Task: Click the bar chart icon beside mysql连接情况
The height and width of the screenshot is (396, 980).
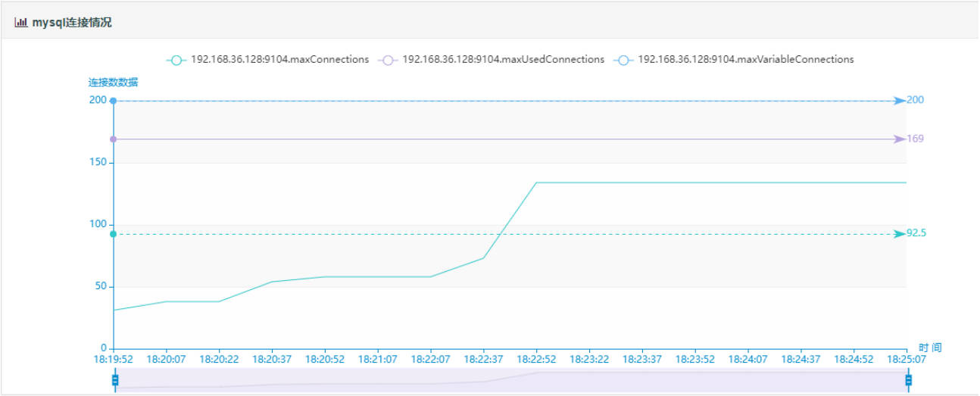Action: tap(21, 23)
